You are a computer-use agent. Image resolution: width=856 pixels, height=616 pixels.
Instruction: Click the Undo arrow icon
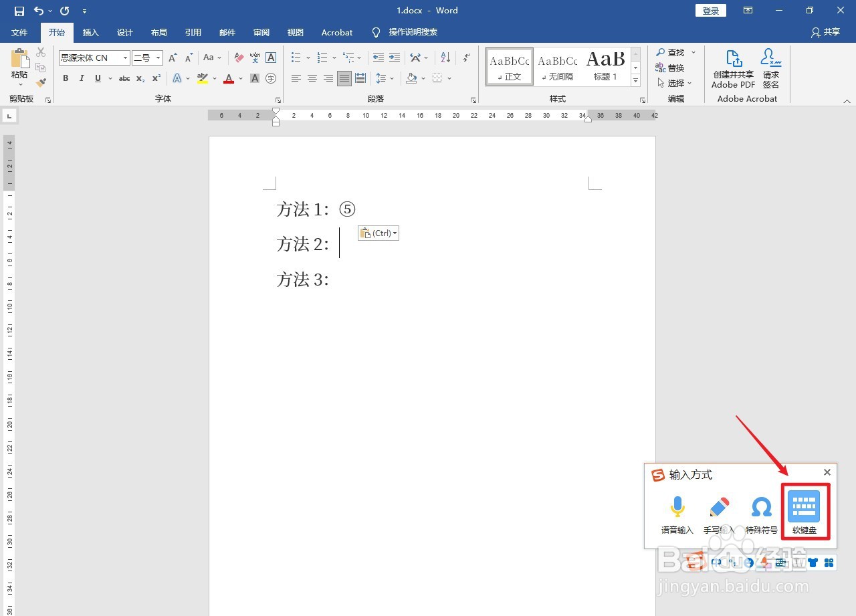(x=39, y=11)
